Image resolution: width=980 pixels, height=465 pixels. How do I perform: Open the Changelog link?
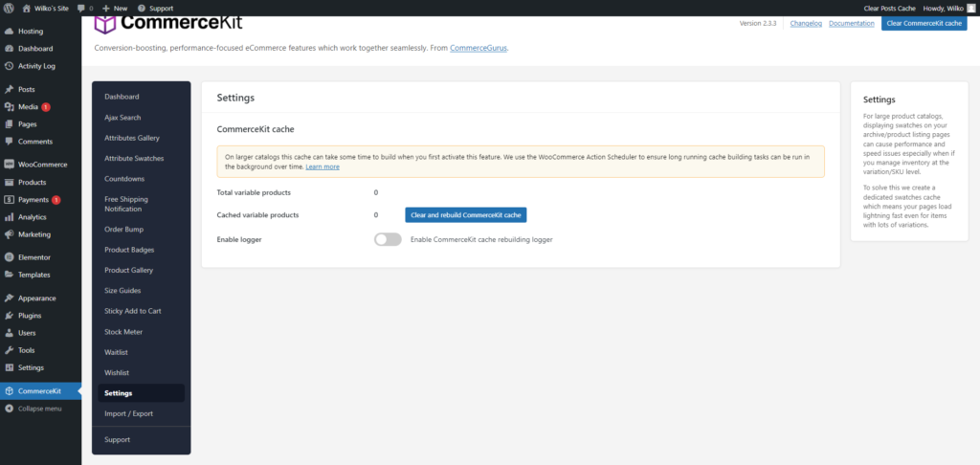[806, 24]
